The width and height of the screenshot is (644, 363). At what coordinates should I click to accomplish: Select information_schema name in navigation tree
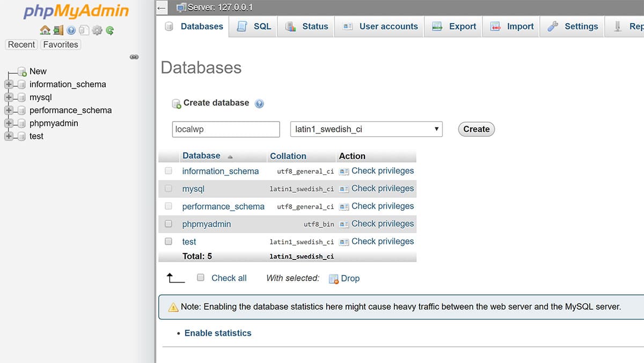click(68, 84)
